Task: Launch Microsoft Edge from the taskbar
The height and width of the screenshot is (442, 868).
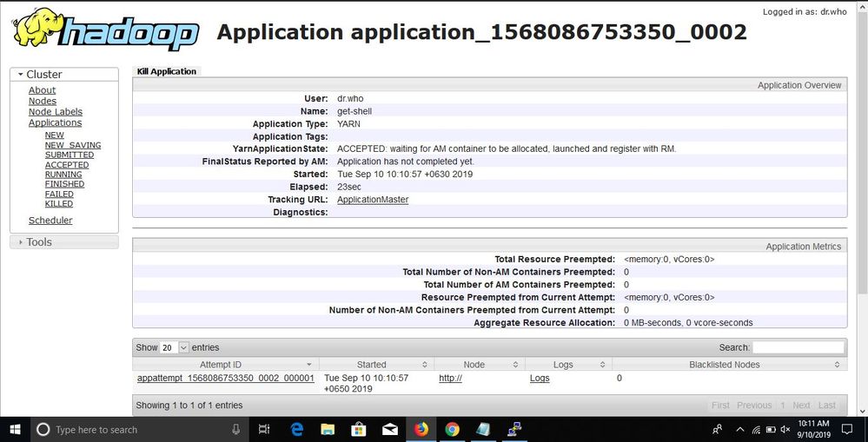Action: 297,429
